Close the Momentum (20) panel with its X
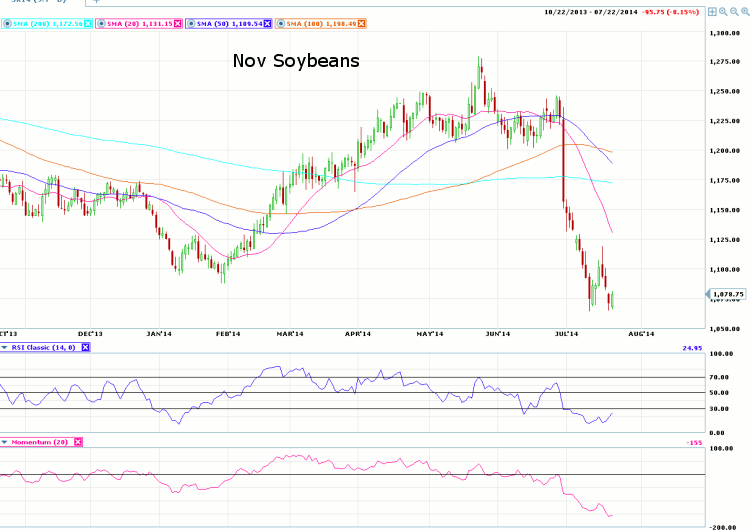Viewport: 750px width, 531px height. [x=77, y=441]
